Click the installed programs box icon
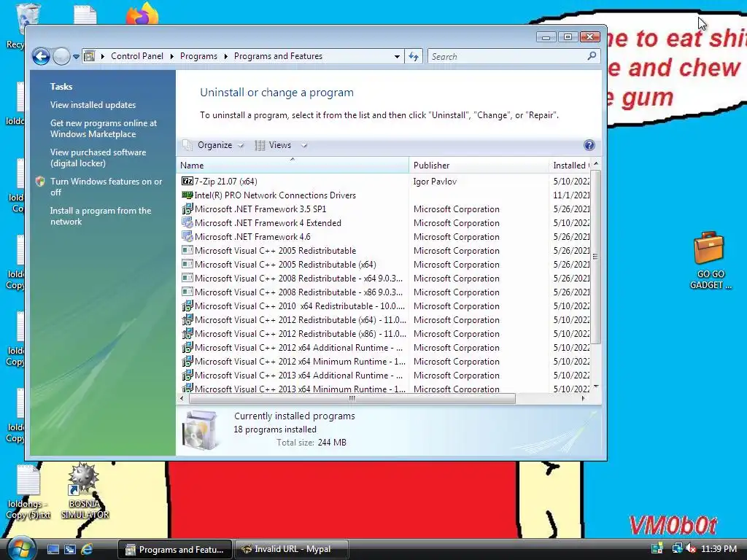This screenshot has width=747, height=560. pos(200,430)
